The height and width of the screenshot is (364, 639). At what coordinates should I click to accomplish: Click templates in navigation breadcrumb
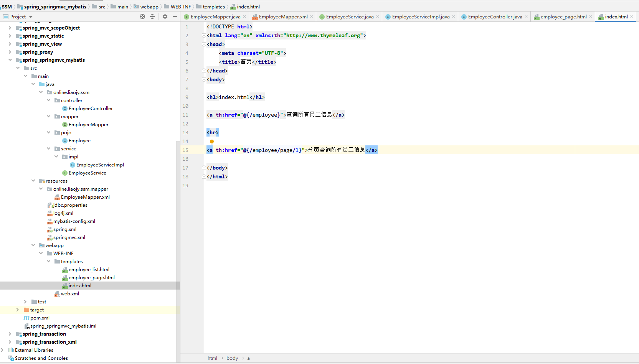click(x=214, y=7)
